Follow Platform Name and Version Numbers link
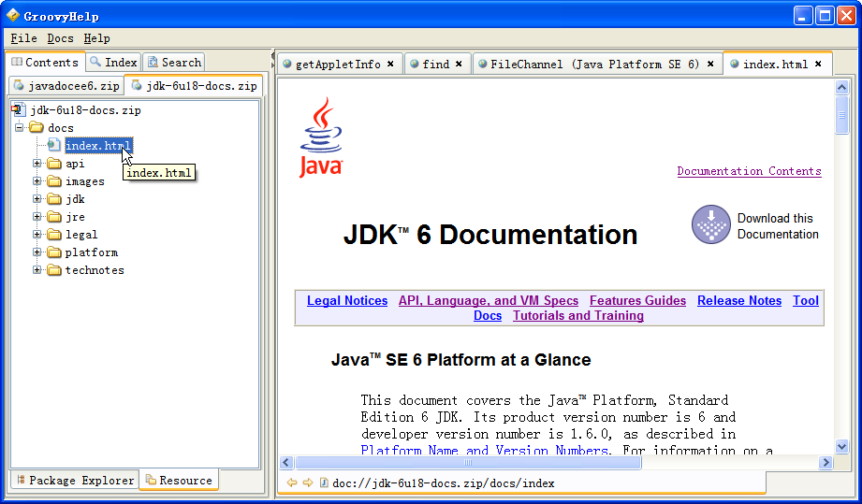 [484, 451]
